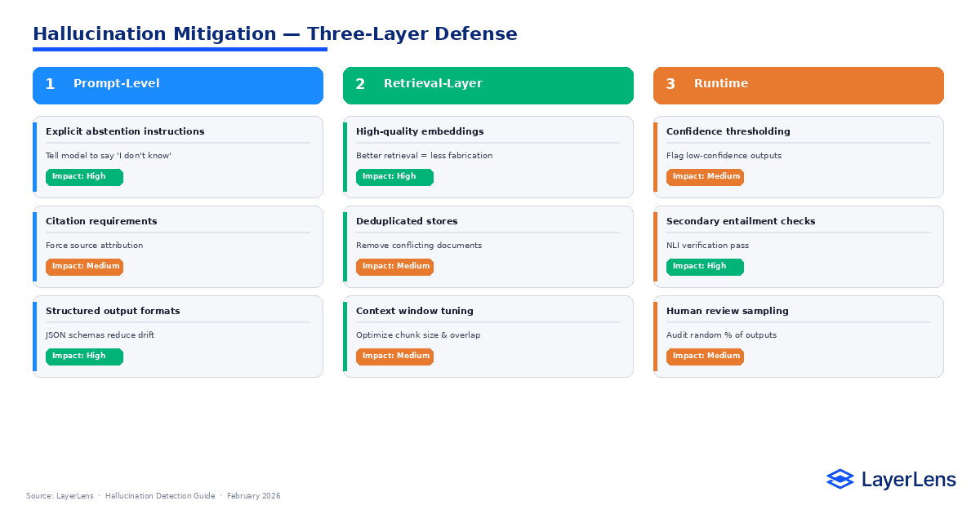
Task: Select the Prompt-Level column header
Action: [x=178, y=86]
